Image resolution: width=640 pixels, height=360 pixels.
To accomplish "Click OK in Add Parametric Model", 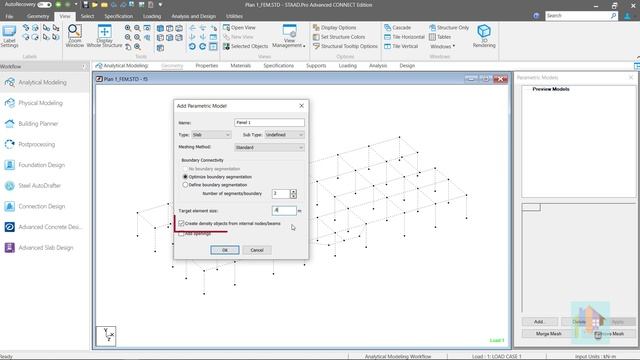I will coord(224,250).
